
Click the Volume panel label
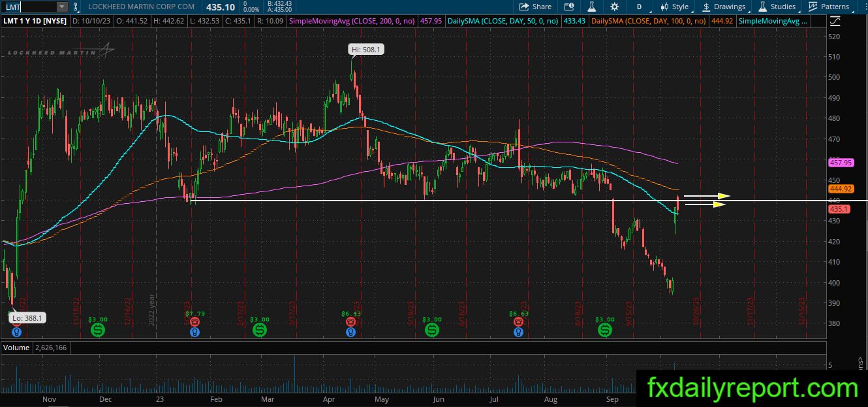pos(16,348)
